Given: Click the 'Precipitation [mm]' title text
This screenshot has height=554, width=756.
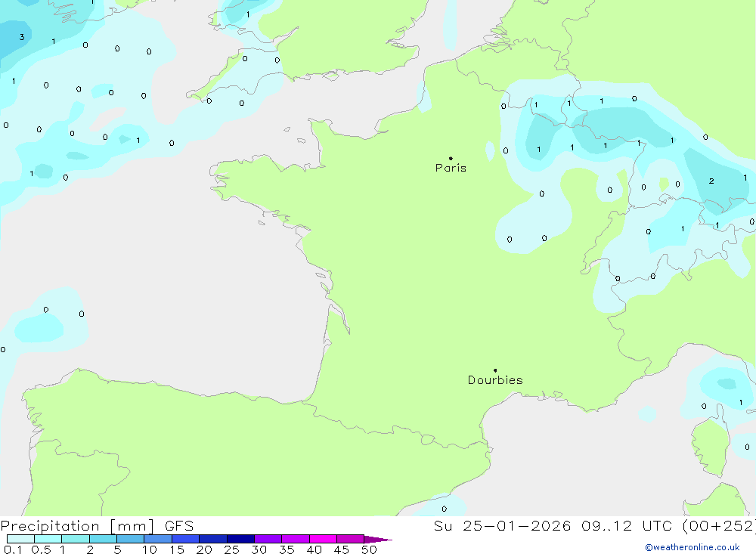Looking at the screenshot, I should [77, 525].
